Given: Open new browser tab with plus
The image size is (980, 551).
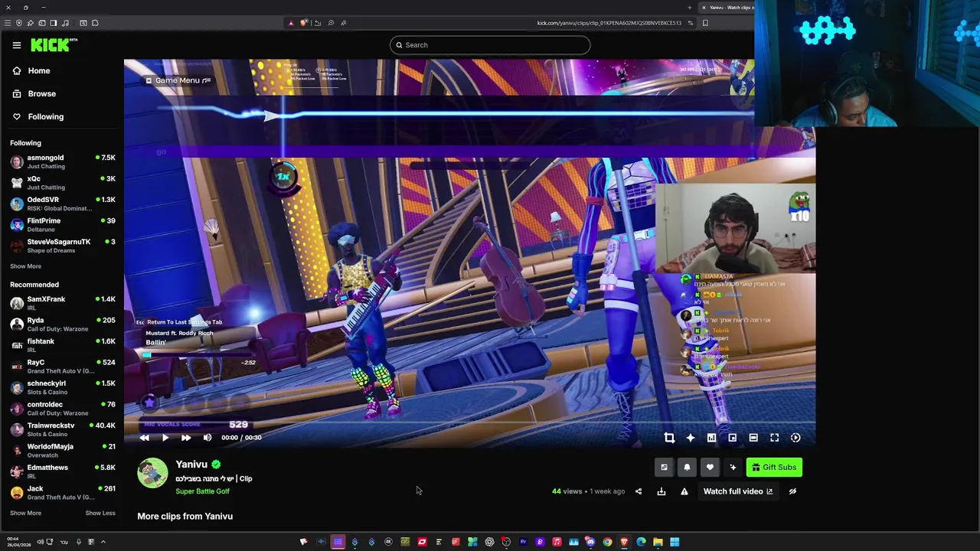Looking at the screenshot, I should (x=690, y=8).
